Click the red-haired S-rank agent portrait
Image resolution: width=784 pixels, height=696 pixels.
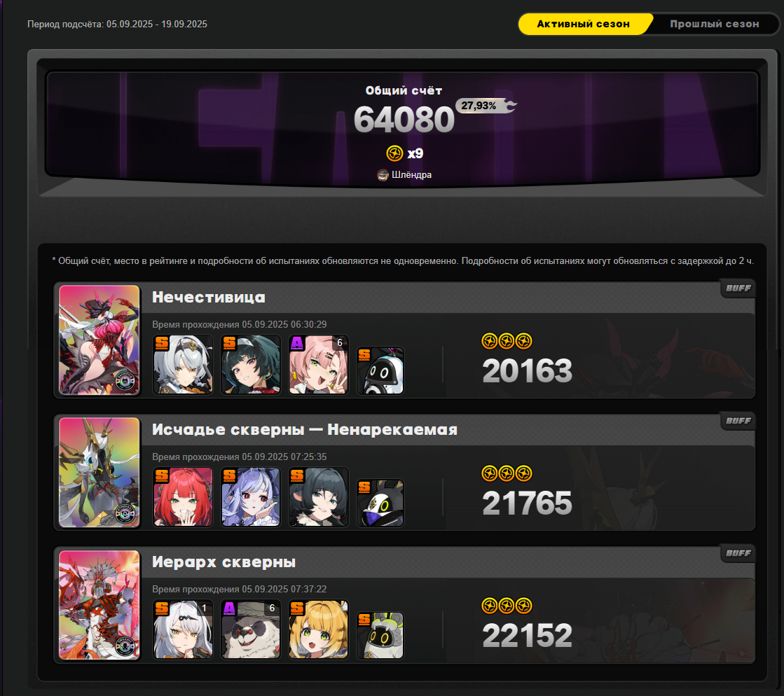click(183, 497)
